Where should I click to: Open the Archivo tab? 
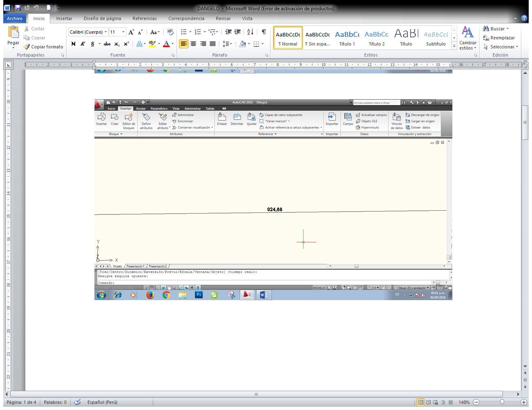tap(15, 18)
